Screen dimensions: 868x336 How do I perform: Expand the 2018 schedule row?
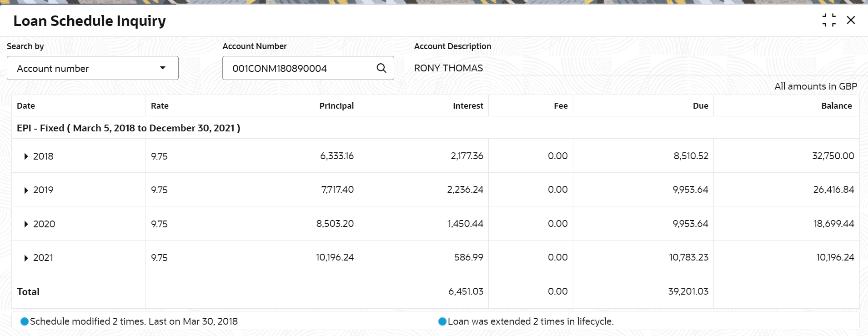point(26,156)
